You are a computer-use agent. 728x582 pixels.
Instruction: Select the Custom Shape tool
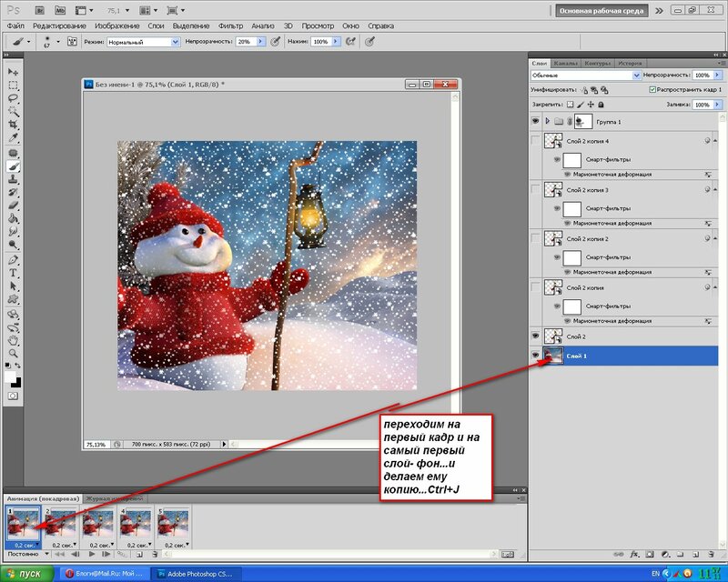tap(13, 299)
